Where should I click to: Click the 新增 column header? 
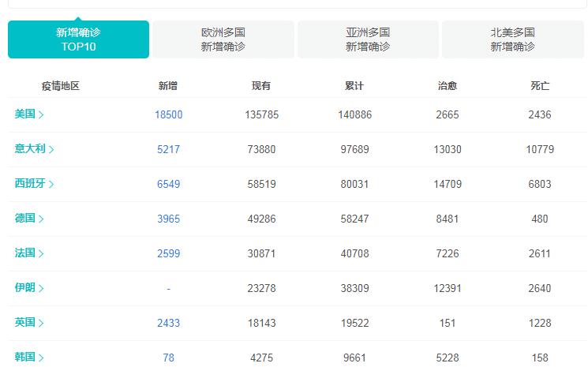tap(168, 86)
